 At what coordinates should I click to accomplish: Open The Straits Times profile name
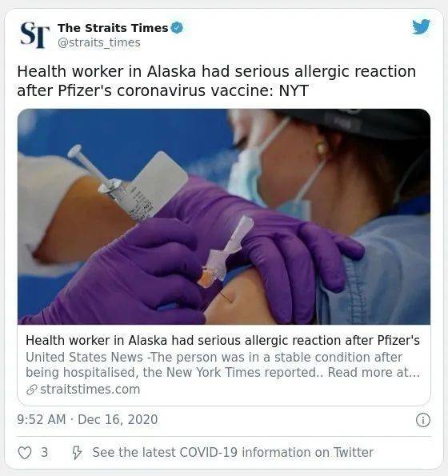pos(113,28)
